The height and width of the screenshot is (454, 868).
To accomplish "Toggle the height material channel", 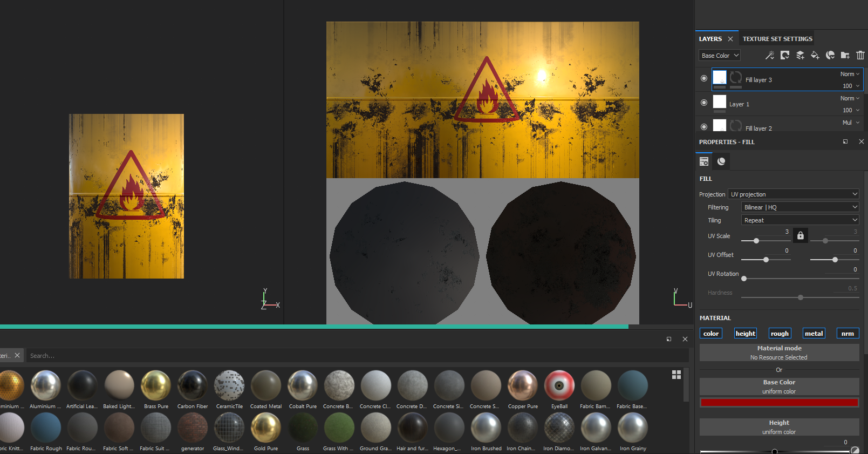I will point(746,334).
